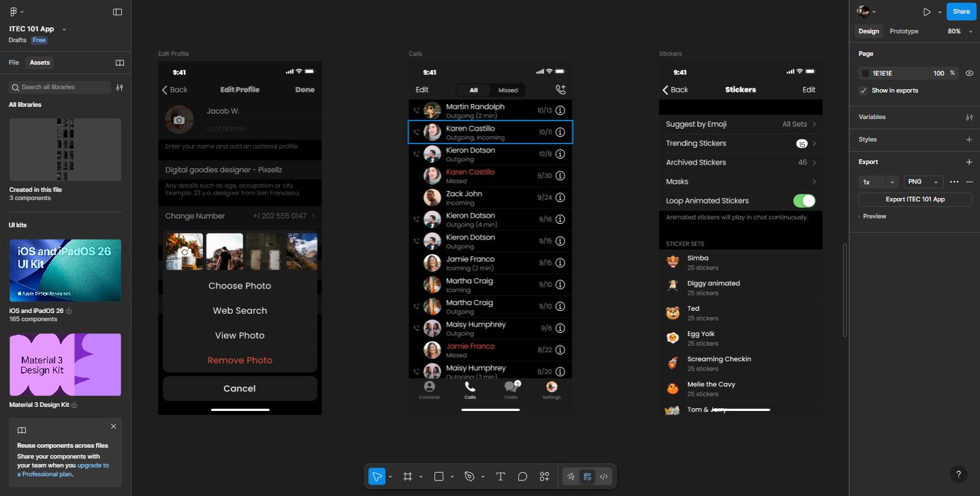980x496 pixels.
Task: Toggle the Loop Animated Stickers switch
Action: [x=804, y=201]
